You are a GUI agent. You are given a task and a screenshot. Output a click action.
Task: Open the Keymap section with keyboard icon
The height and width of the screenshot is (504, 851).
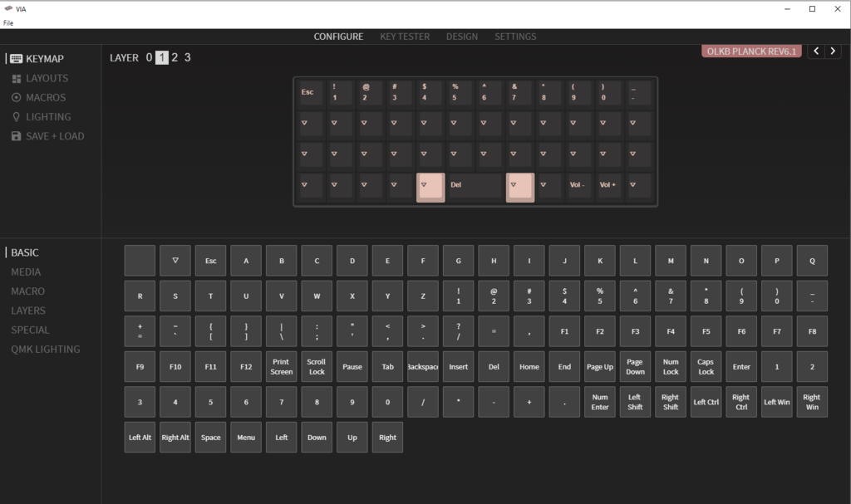pyautogui.click(x=37, y=59)
